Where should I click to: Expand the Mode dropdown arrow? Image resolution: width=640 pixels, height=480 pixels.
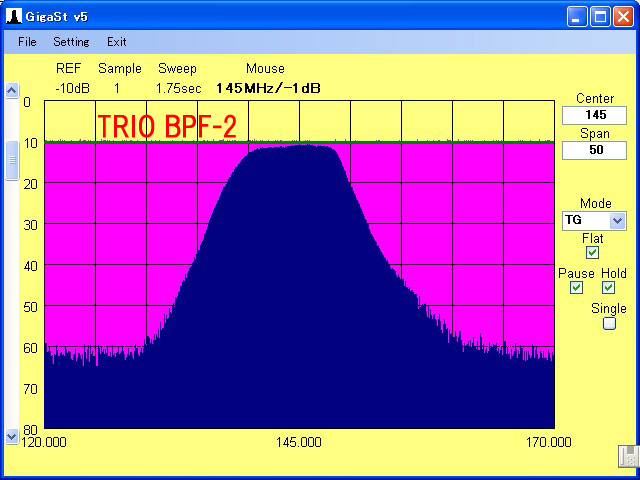[x=618, y=221]
